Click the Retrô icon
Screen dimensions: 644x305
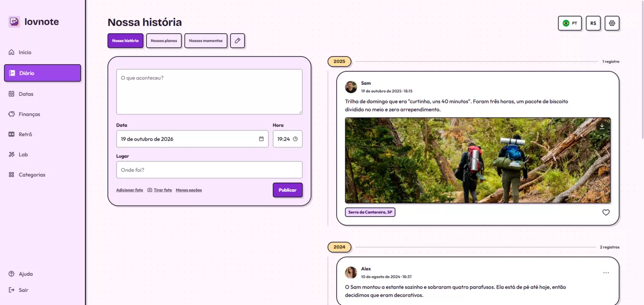pos(11,135)
